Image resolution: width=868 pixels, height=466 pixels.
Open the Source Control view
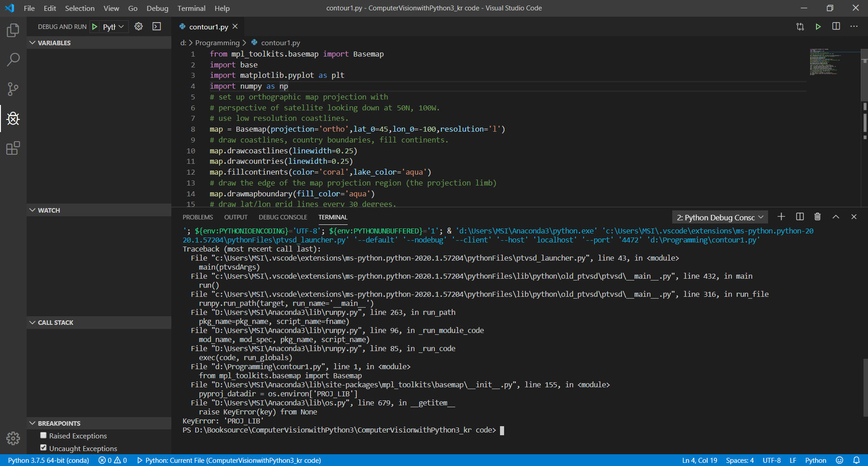click(x=13, y=89)
